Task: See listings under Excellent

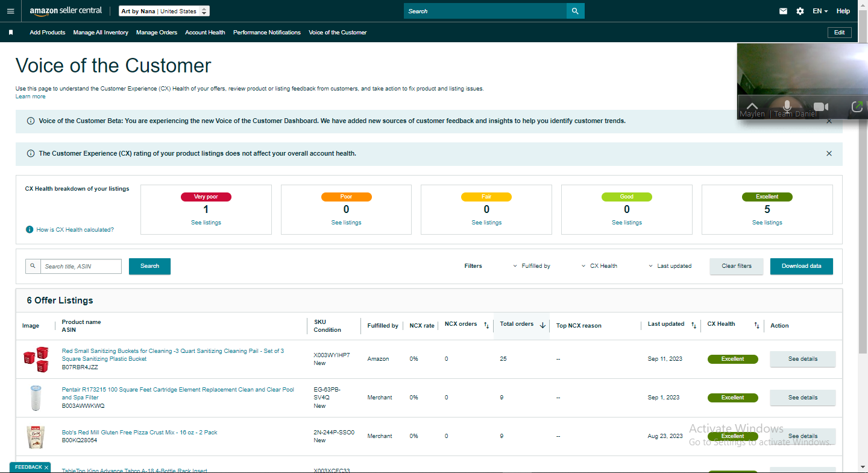Action: click(767, 223)
